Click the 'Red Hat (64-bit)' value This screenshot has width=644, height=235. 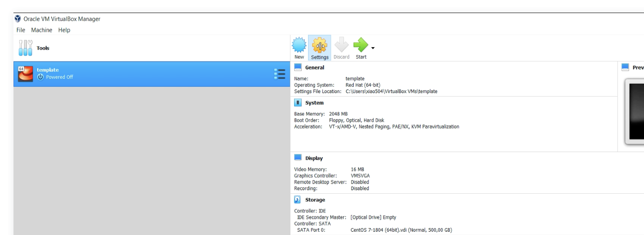tap(363, 85)
